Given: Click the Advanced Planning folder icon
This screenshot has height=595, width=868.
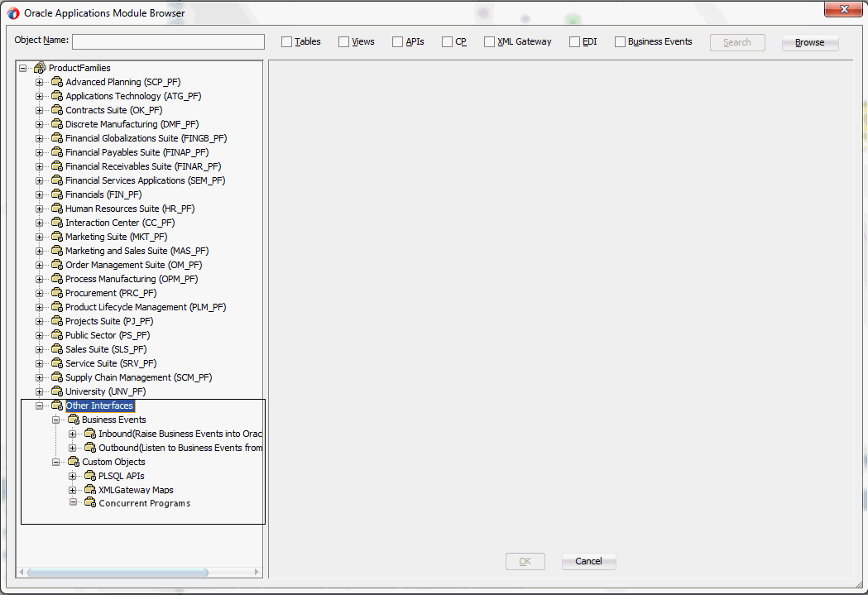Looking at the screenshot, I should [x=57, y=82].
